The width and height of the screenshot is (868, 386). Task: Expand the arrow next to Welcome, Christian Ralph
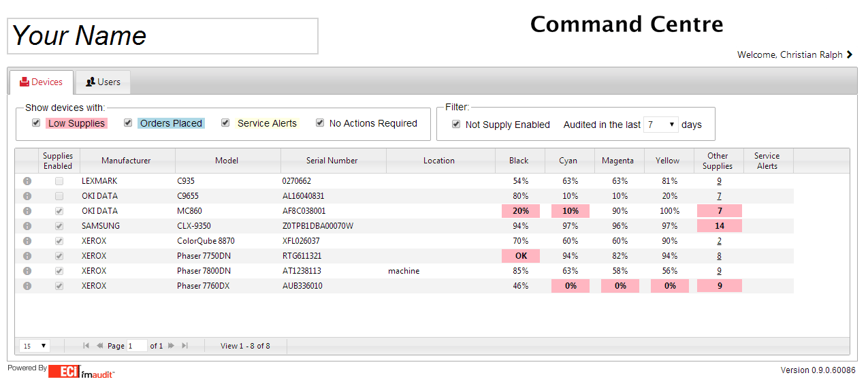tap(849, 55)
